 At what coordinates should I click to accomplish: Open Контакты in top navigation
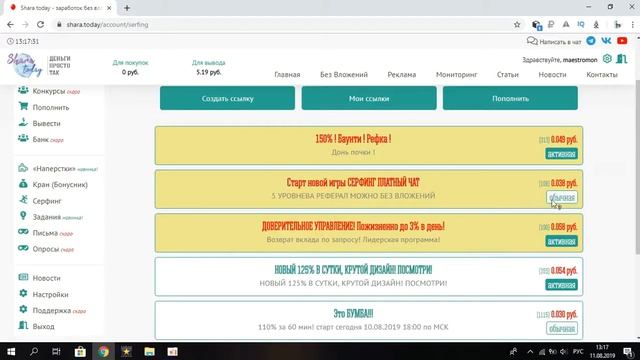pyautogui.click(x=602, y=75)
